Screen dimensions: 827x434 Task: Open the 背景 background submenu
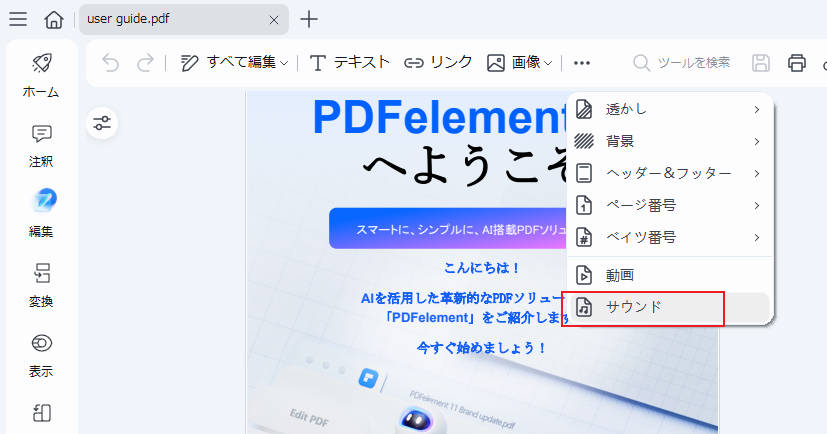click(x=670, y=141)
